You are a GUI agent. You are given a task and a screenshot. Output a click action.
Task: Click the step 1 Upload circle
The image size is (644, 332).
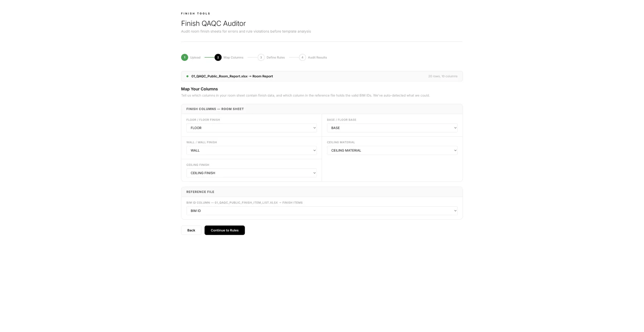tap(185, 57)
